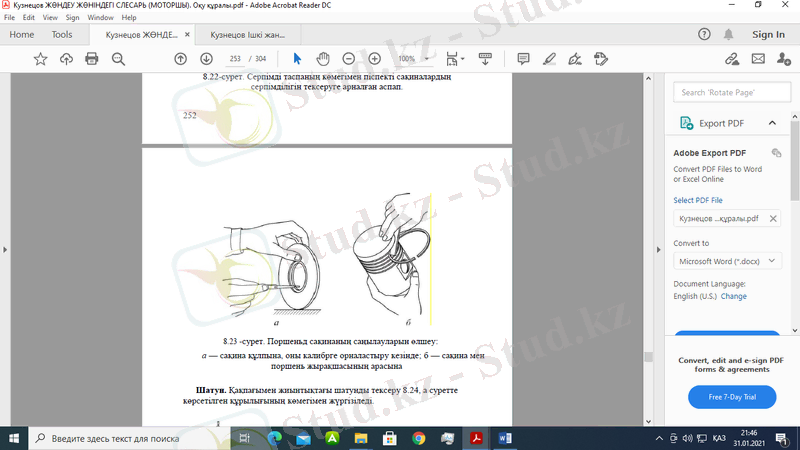
Task: Collapse the Export PDF panel
Action: [x=772, y=123]
